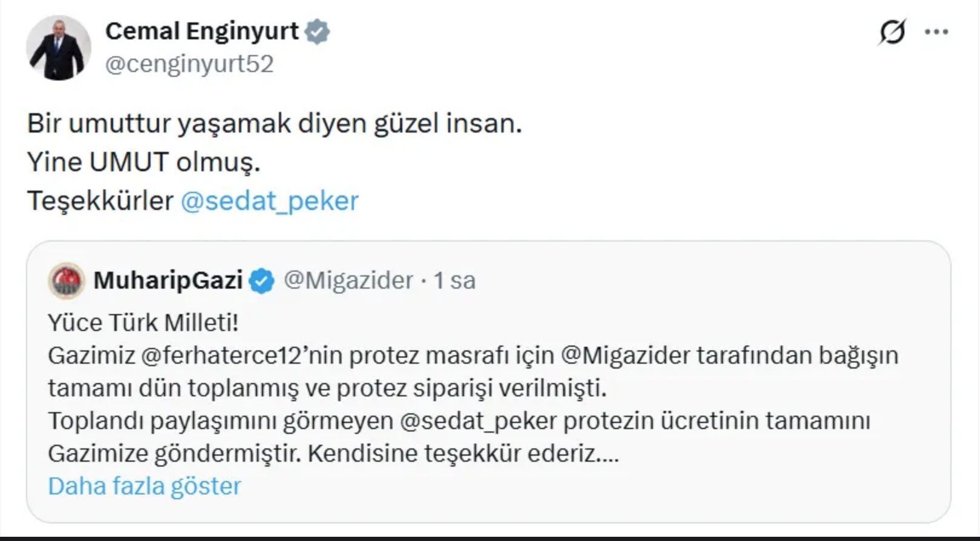This screenshot has height=541, width=980.
Task: Click Cemal Enginyurt's profile avatar
Action: [59, 48]
